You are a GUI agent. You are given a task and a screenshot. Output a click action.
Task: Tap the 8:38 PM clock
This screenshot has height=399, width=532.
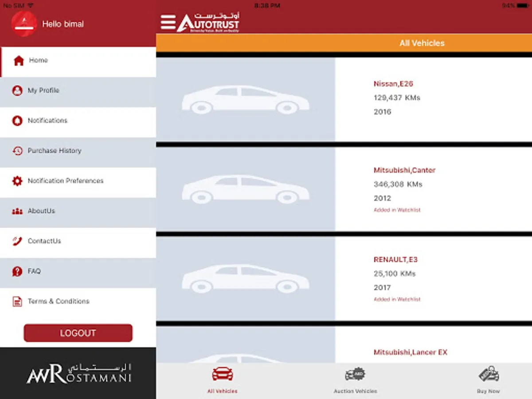[267, 5]
